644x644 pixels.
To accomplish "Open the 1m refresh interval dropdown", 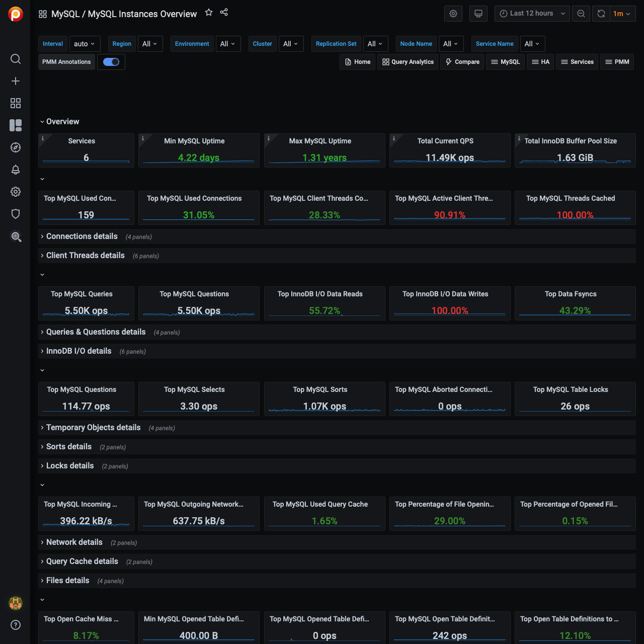I will point(622,14).
